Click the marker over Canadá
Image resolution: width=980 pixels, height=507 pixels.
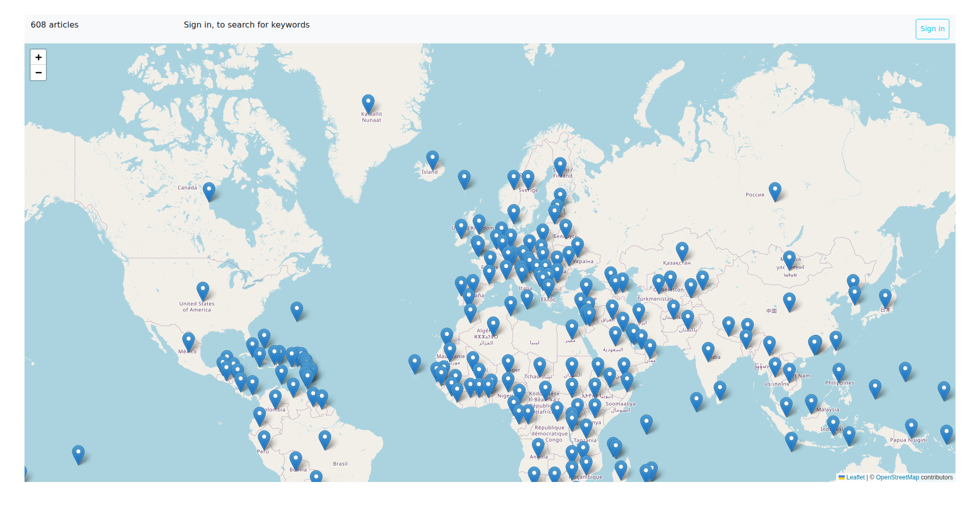click(208, 189)
